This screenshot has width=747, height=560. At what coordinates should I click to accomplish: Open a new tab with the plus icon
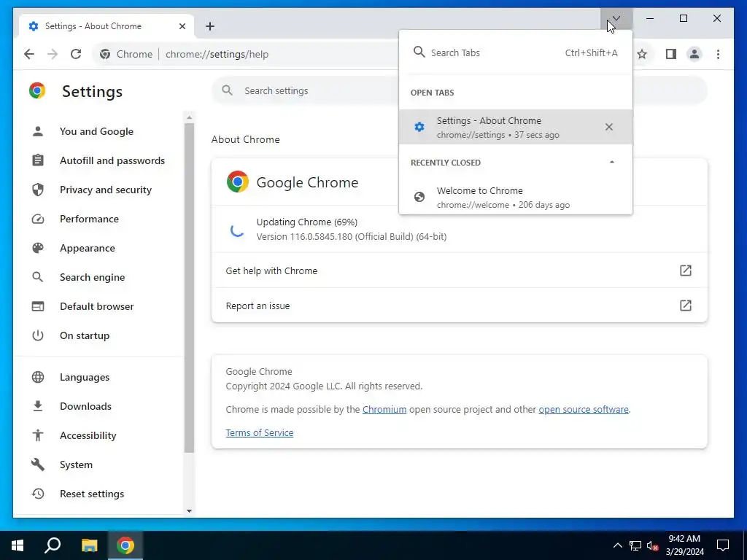tap(210, 26)
